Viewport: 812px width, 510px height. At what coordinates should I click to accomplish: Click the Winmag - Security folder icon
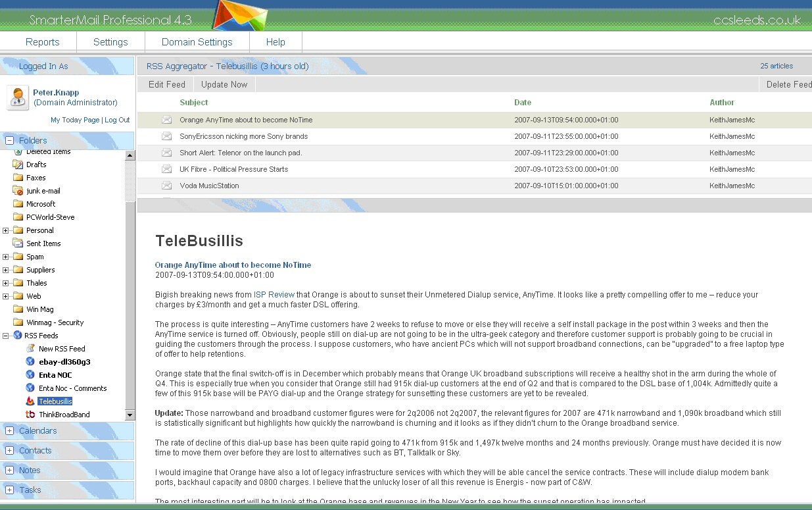18,322
